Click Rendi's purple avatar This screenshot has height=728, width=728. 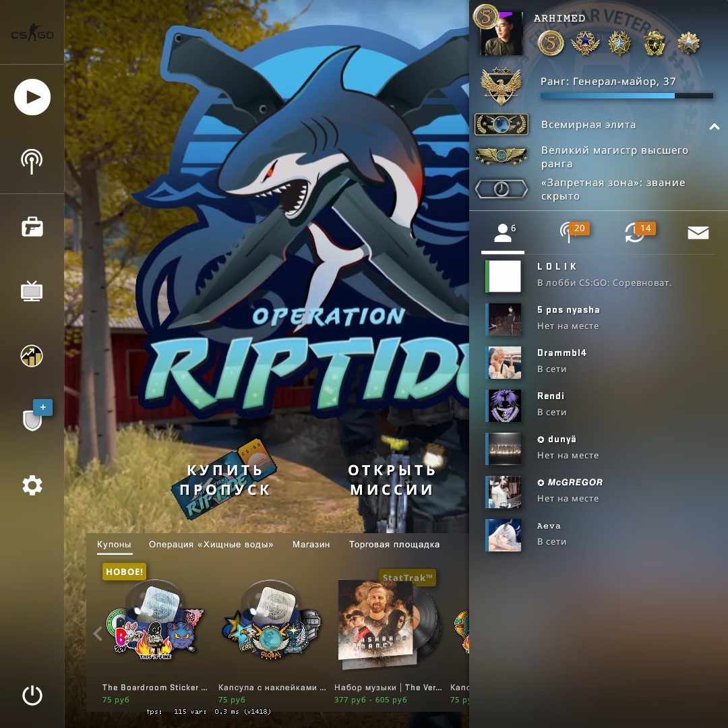[x=504, y=405]
